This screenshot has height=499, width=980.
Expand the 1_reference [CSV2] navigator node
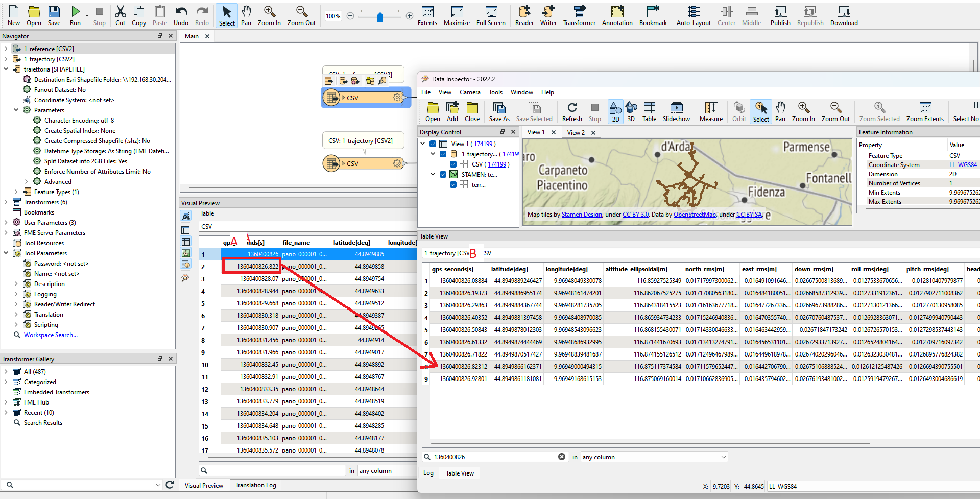pos(6,49)
